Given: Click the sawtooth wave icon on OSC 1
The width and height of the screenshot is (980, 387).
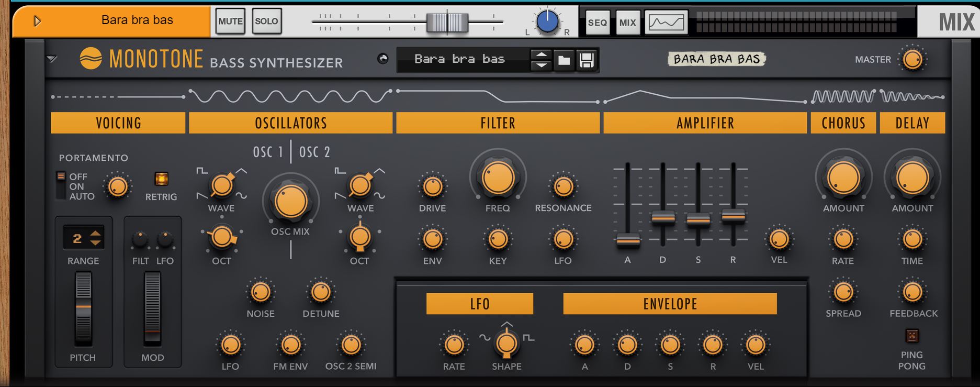Looking at the screenshot, I should 201,196.
